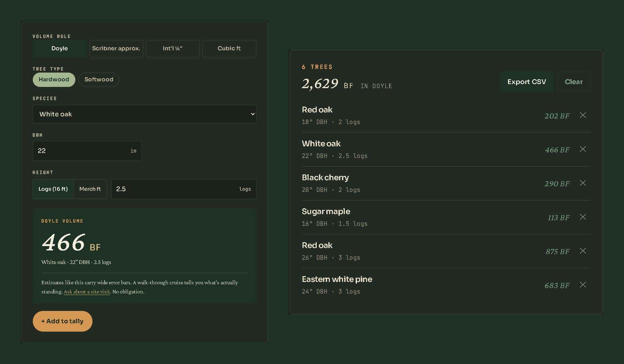Delete the Eastern white pine row
The image size is (624, 364).
click(583, 285)
